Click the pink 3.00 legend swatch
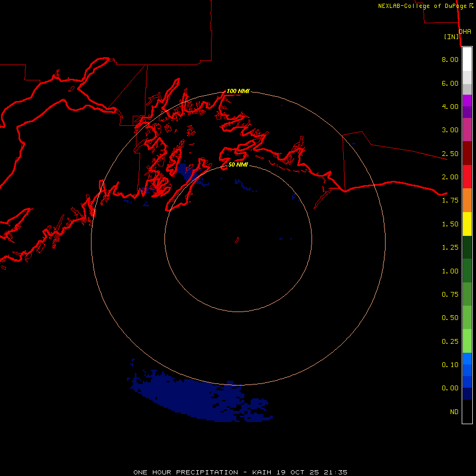Viewport: 476px width, 476px height. click(467, 130)
